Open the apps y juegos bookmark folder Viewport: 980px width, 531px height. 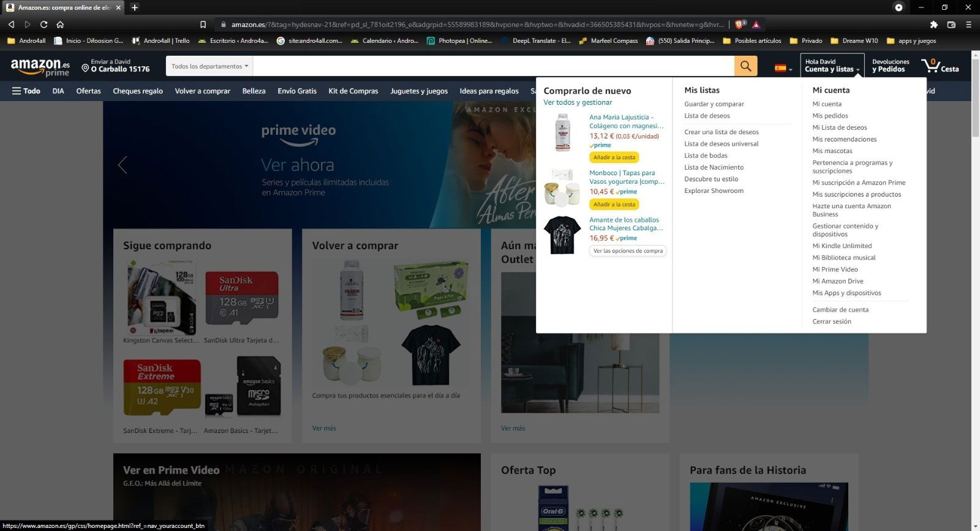pyautogui.click(x=911, y=41)
